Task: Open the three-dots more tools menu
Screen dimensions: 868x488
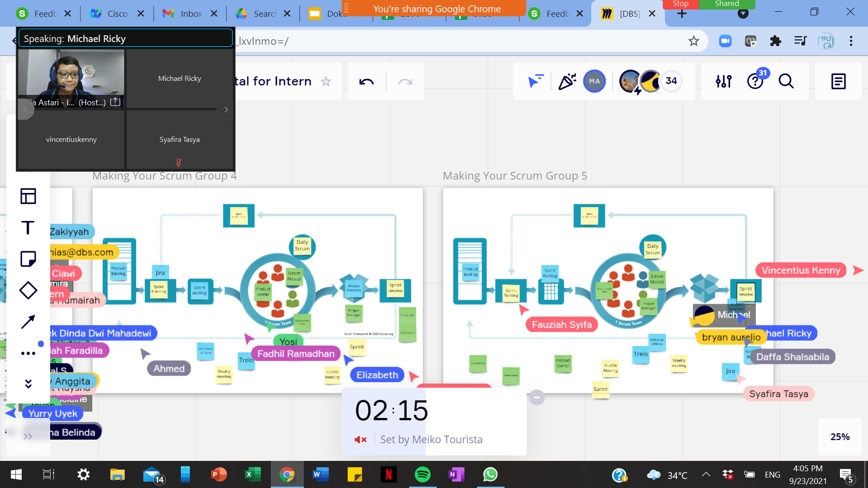Action: tap(28, 353)
